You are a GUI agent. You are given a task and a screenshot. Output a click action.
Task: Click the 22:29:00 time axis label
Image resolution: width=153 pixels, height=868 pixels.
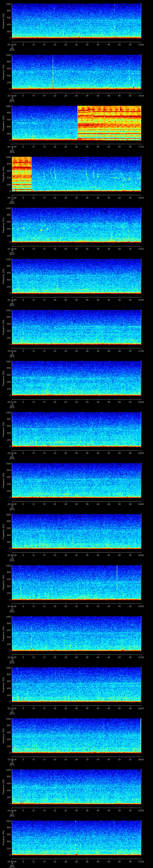pos(12,810)
